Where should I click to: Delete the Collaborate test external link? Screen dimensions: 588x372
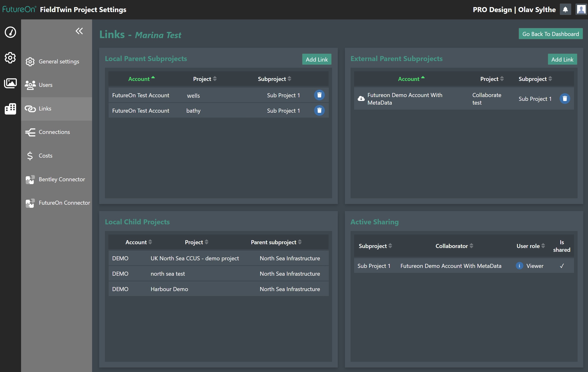(x=565, y=99)
